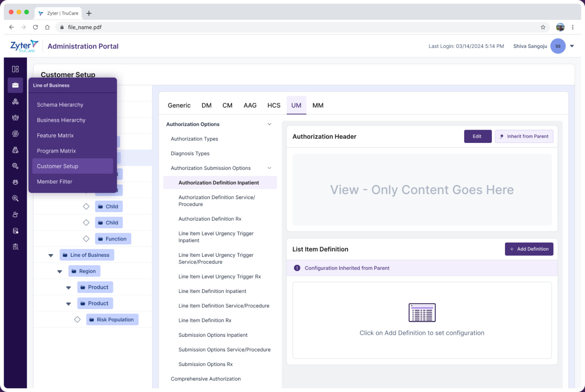
Task: Click the SS user avatar
Action: click(558, 46)
